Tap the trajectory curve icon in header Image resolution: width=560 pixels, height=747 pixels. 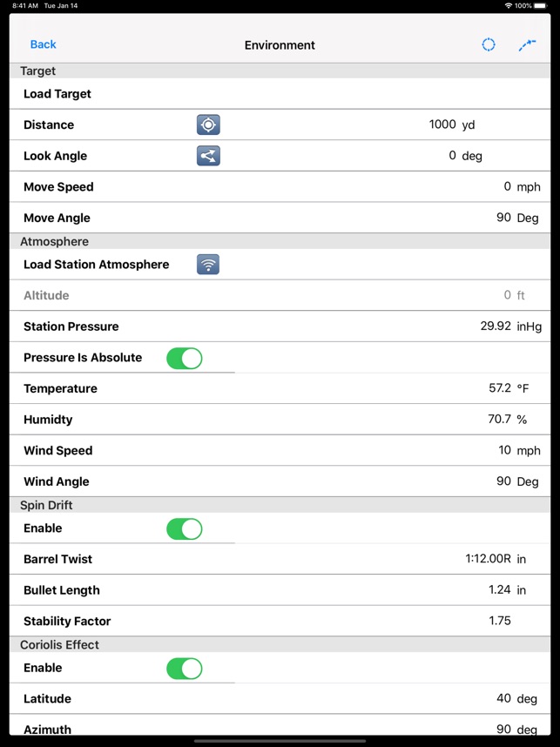(527, 44)
